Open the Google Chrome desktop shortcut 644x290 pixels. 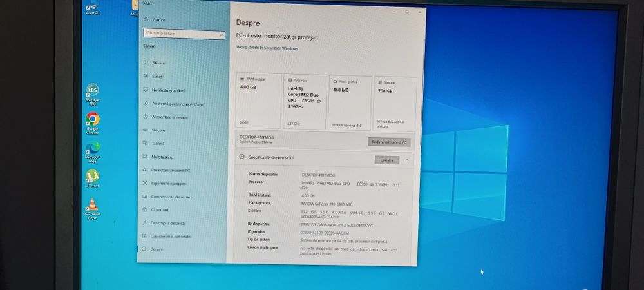point(92,123)
